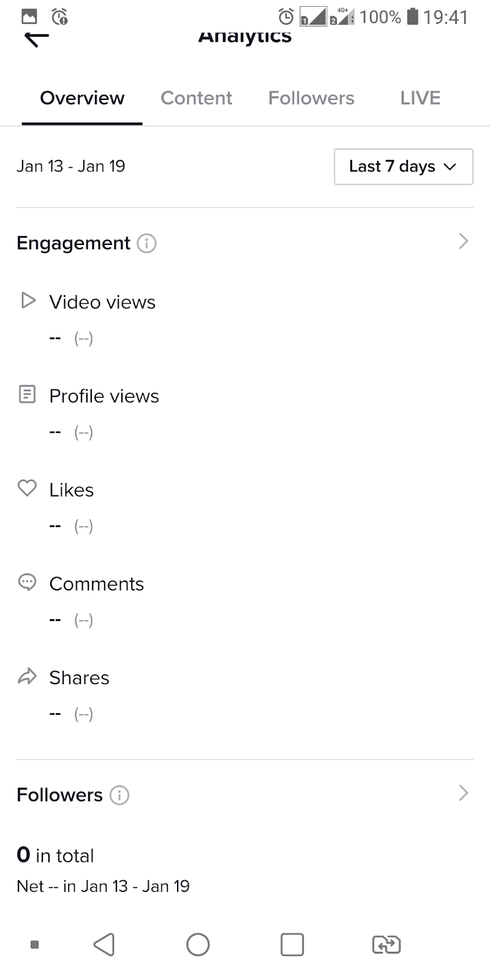Tap the Shares arrow icon
This screenshot has height=980, width=490.
click(x=27, y=676)
